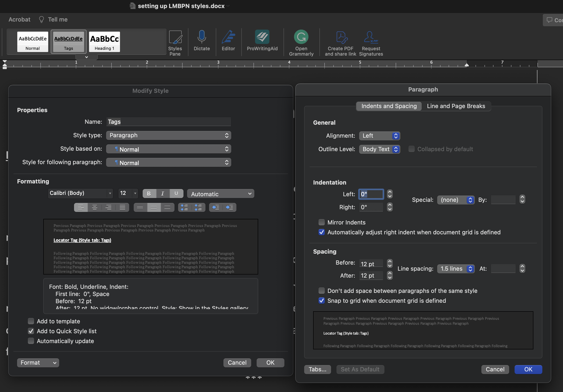Click the increase paragraph spacing icon
Image resolution: width=563 pixels, height=392 pixels.
click(x=184, y=207)
